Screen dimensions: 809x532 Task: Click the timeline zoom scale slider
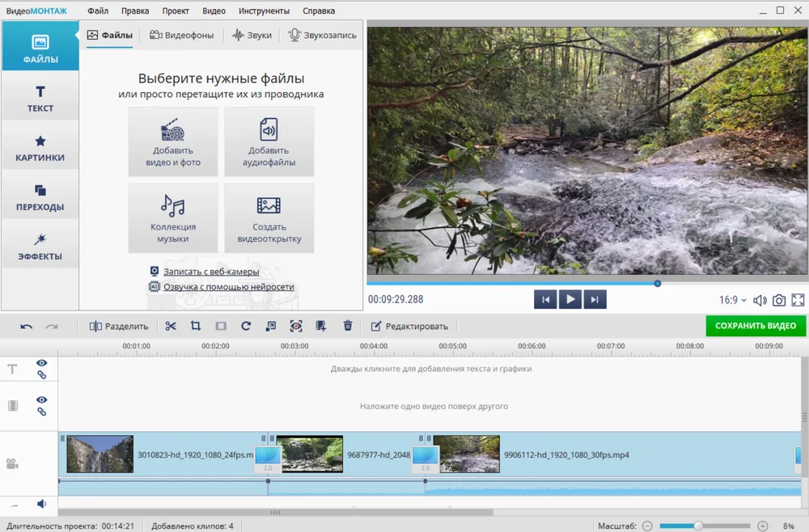pyautogui.click(x=698, y=526)
